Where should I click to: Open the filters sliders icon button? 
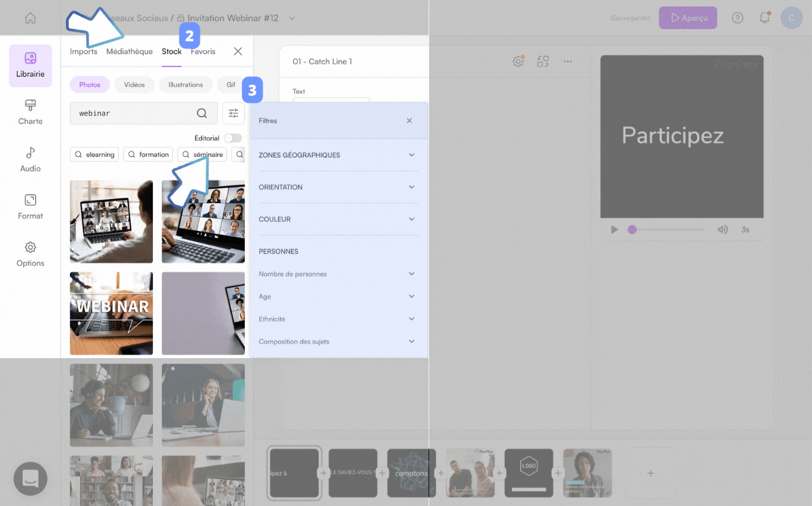tap(234, 113)
